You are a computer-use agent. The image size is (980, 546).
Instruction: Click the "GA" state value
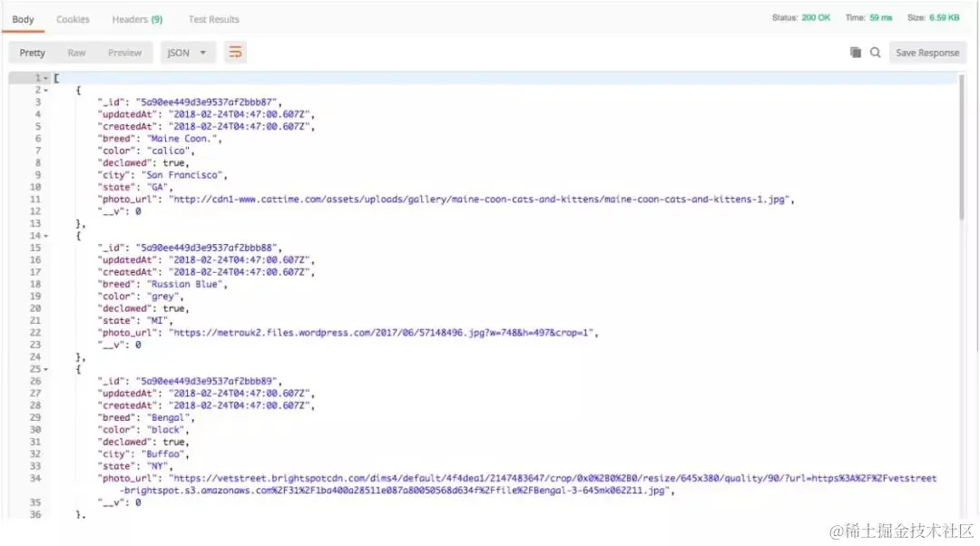(x=158, y=188)
